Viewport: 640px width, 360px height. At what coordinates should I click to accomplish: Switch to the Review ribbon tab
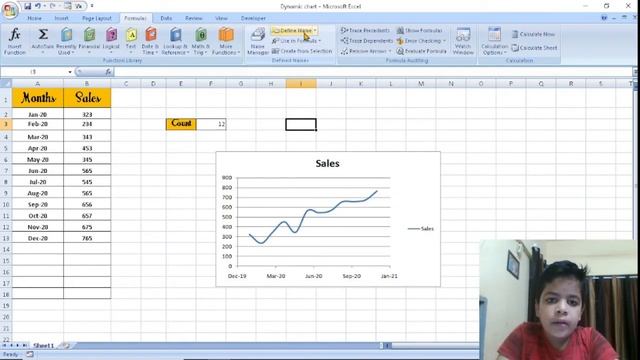193,18
